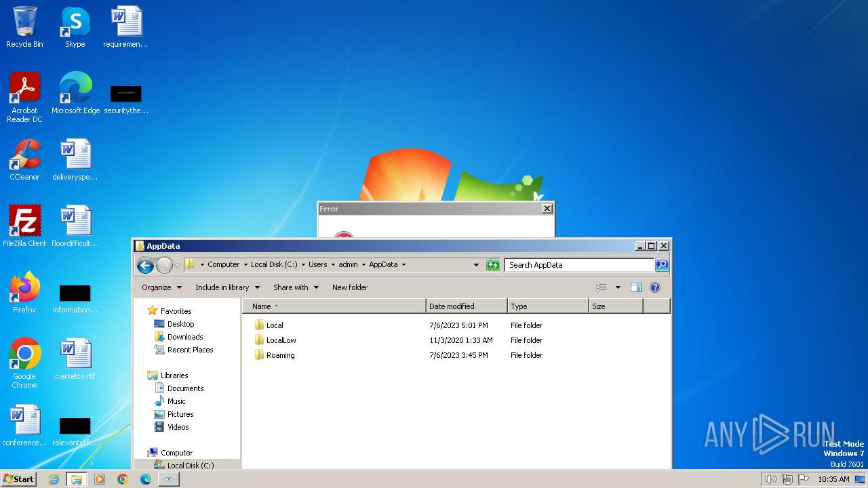Image resolution: width=868 pixels, height=488 pixels.
Task: Sort by the Name column
Action: 334,306
